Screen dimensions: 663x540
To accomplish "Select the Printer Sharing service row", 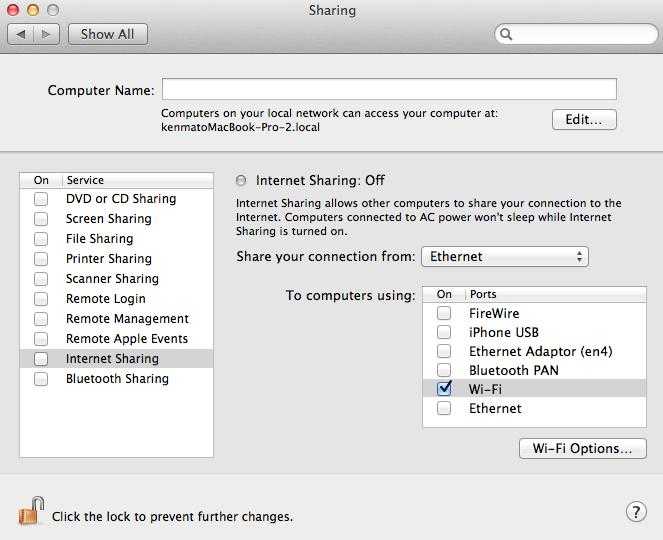I will [116, 258].
